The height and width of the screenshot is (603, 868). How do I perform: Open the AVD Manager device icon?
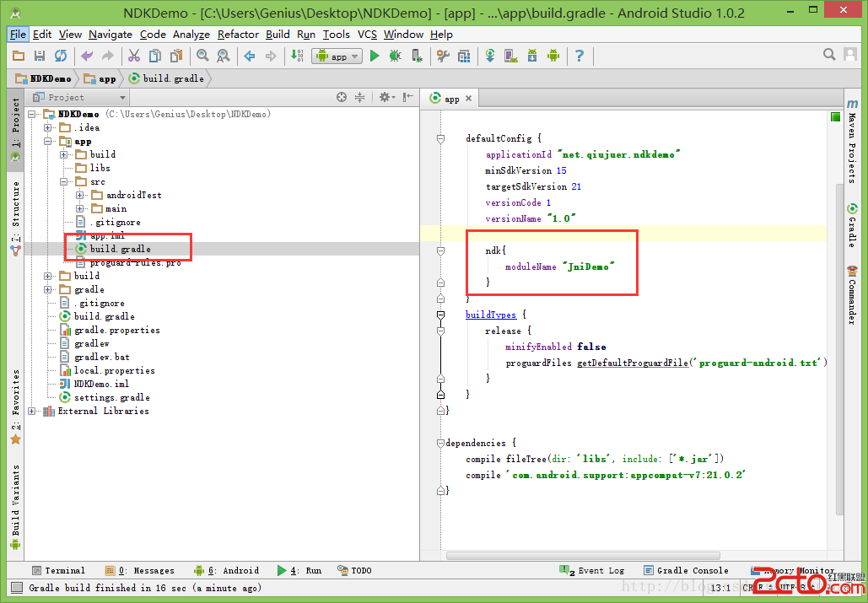[511, 56]
